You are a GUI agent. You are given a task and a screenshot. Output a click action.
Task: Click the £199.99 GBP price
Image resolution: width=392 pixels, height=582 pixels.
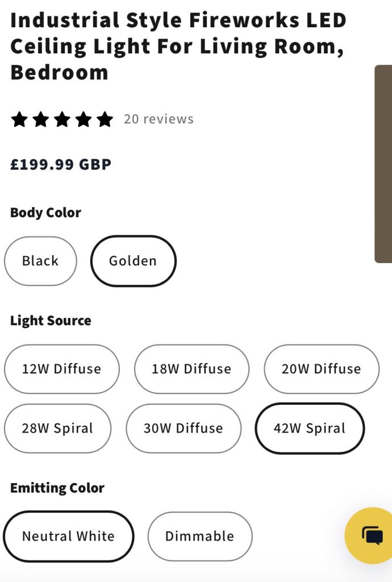(61, 165)
